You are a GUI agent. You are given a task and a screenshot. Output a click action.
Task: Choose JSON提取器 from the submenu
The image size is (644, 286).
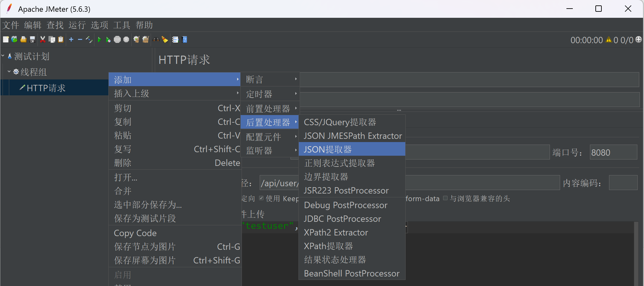tap(352, 149)
